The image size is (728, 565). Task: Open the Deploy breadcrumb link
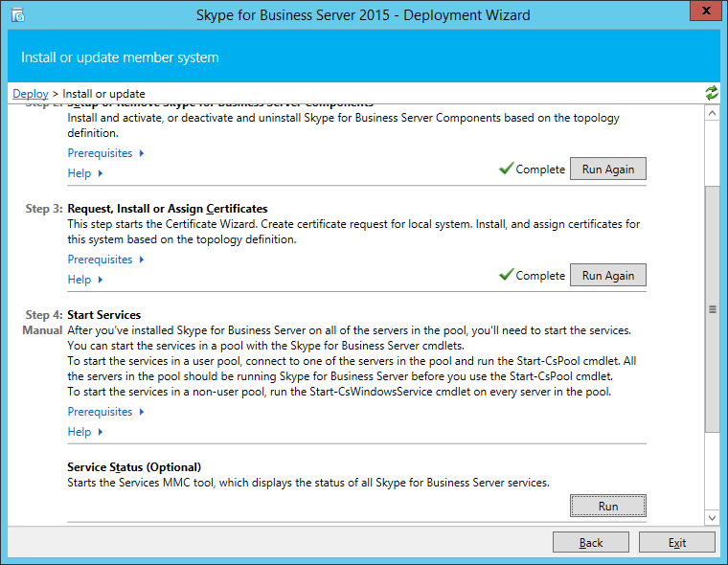coord(31,94)
